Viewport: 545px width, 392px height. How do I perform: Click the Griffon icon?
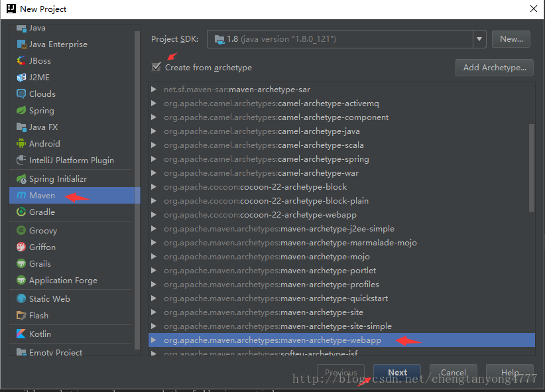click(21, 247)
